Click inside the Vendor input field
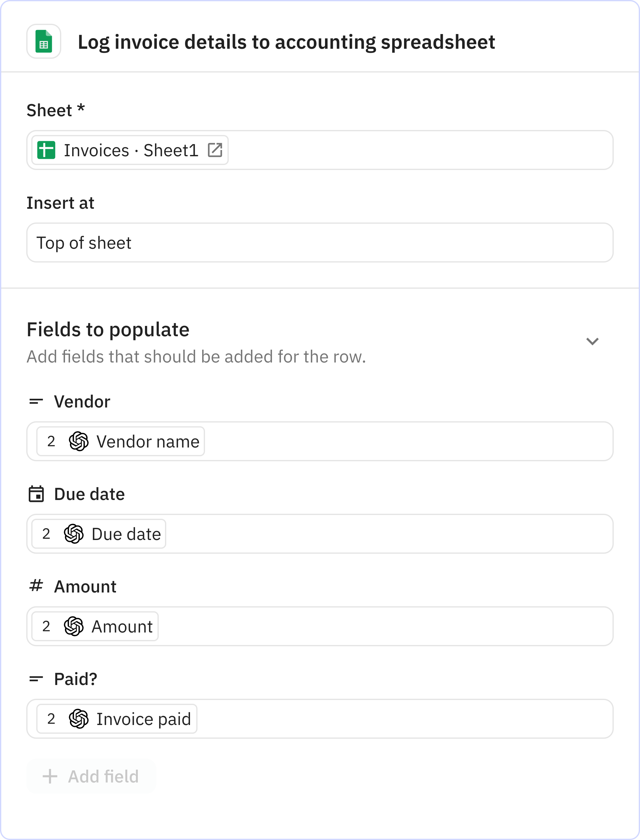Viewport: 640px width, 840px height. 407,442
